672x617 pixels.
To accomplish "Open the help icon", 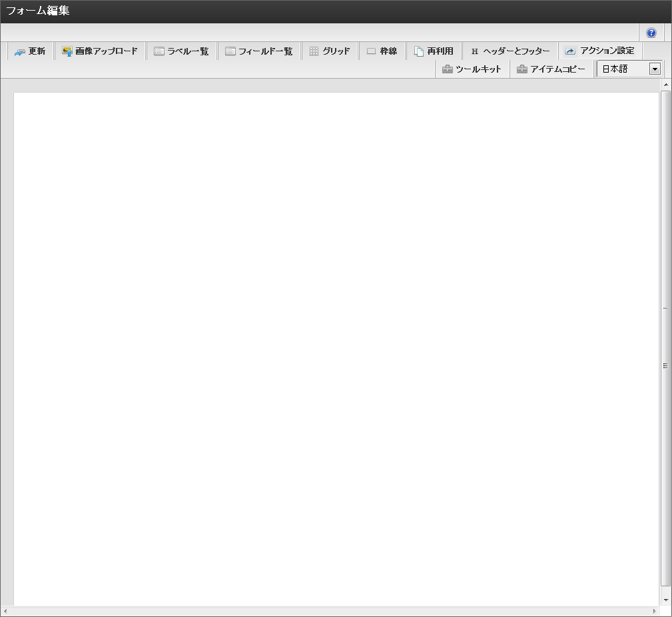I will [651, 33].
